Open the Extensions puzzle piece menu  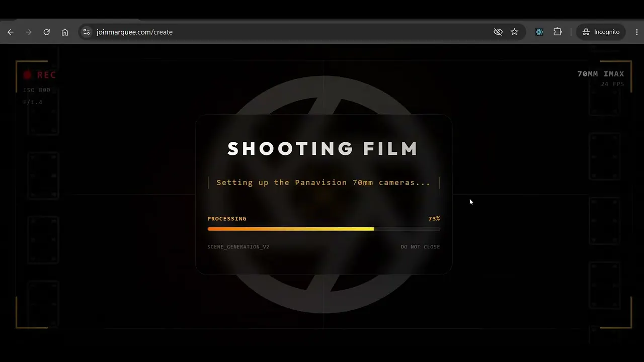pos(557,32)
